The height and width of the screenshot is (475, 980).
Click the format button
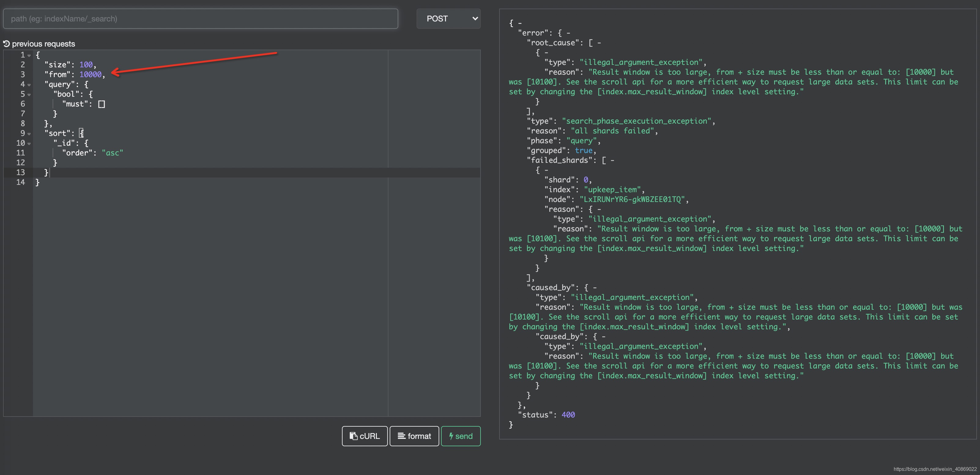click(x=414, y=436)
